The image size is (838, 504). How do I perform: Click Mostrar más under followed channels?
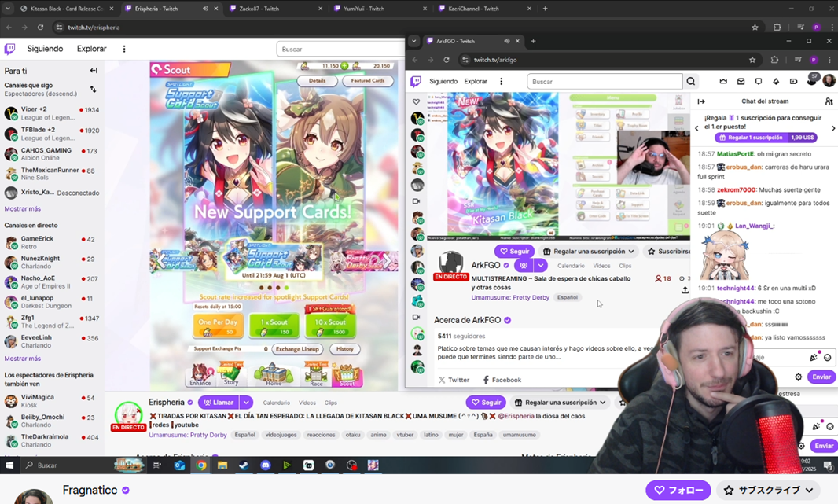23,209
